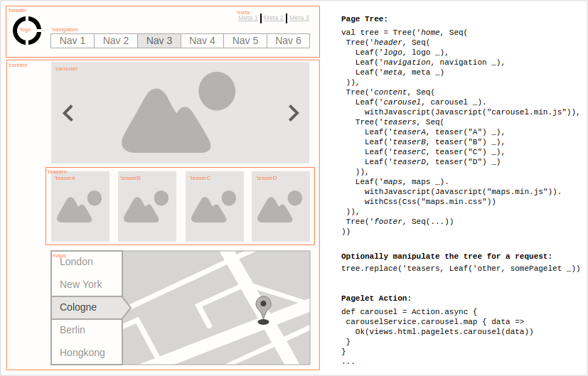Click the Leaf('teaserA code line

(x=434, y=132)
